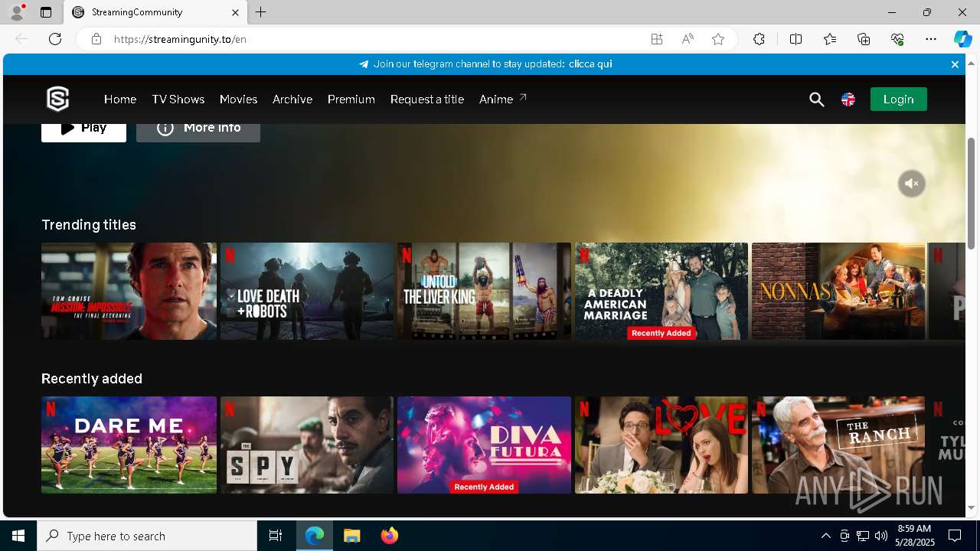Click the Recently added heading

click(x=92, y=379)
